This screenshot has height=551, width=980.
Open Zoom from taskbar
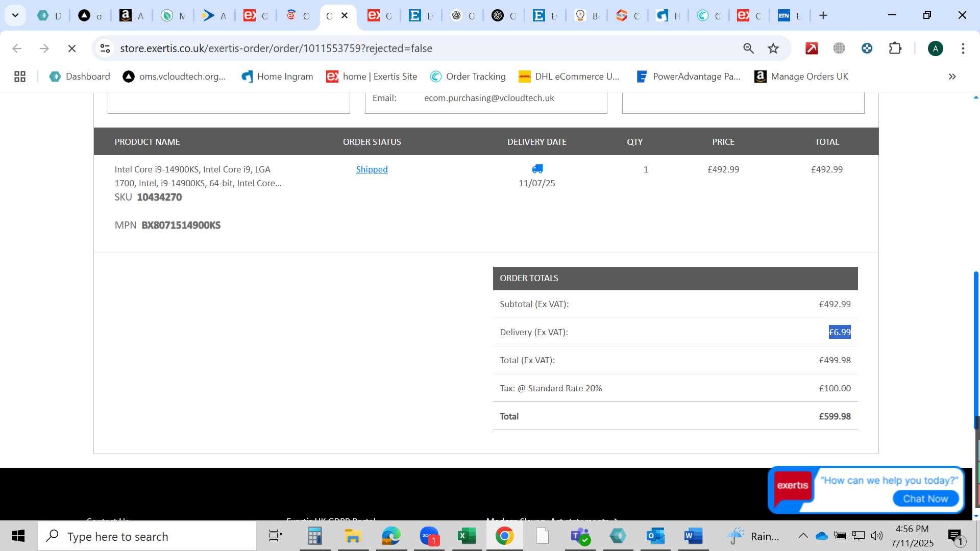[429, 536]
